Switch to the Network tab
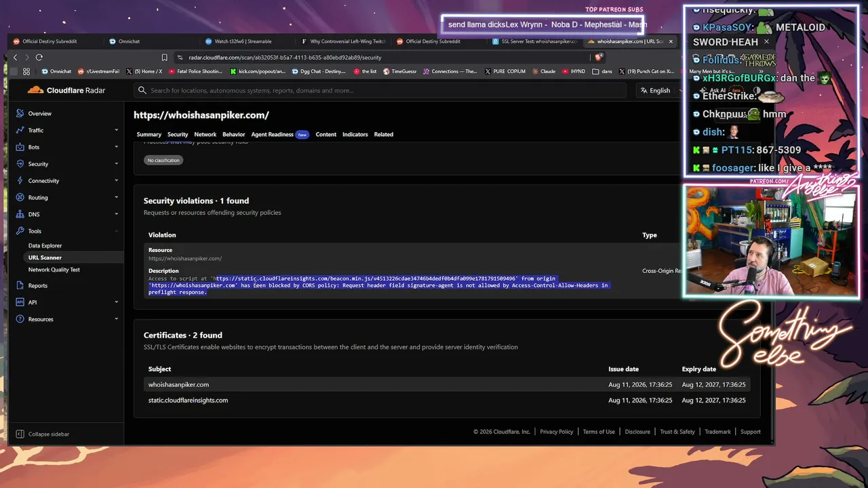The height and width of the screenshot is (488, 868). pyautogui.click(x=205, y=134)
